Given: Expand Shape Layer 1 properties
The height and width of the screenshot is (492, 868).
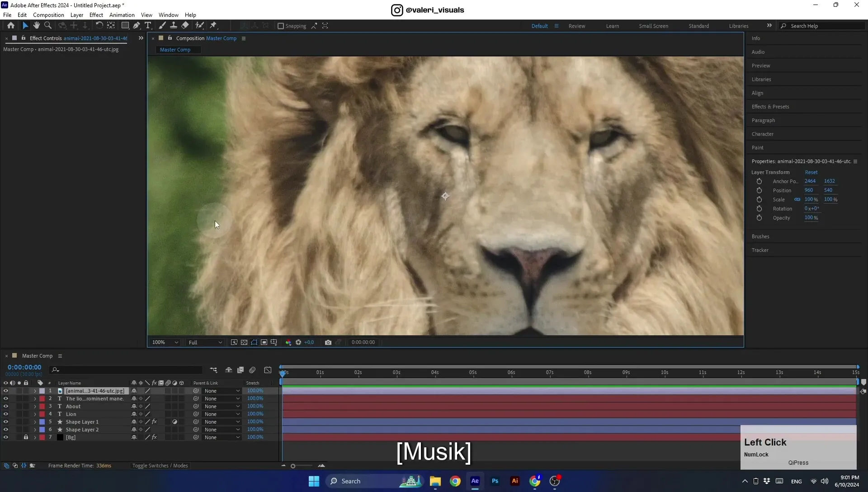Looking at the screenshot, I should pyautogui.click(x=35, y=422).
